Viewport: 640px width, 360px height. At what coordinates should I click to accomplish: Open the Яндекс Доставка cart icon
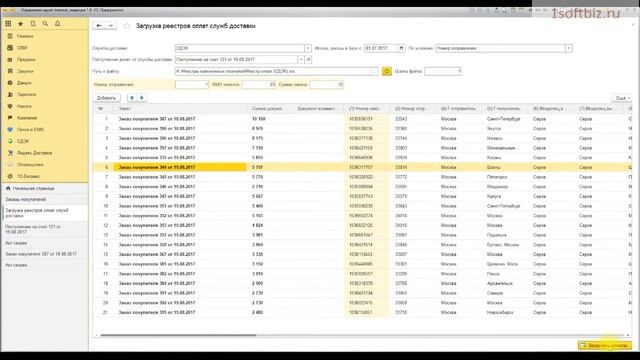pyautogui.click(x=10, y=153)
